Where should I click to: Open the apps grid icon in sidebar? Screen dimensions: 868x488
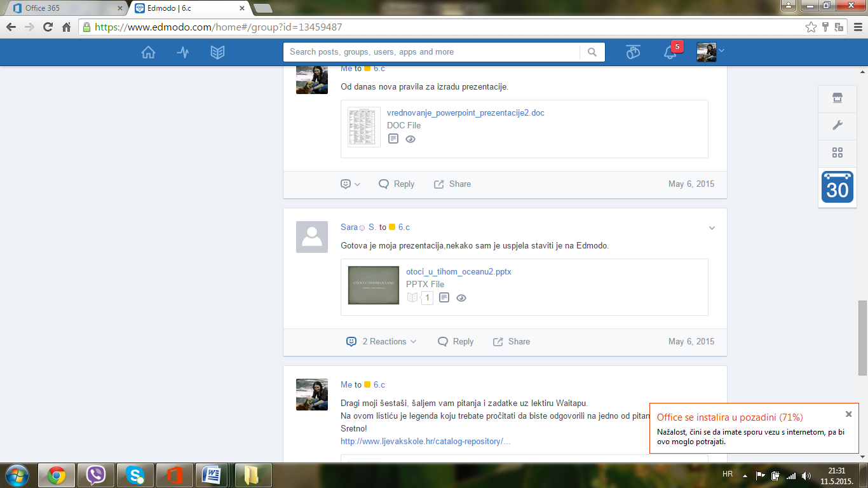click(837, 152)
